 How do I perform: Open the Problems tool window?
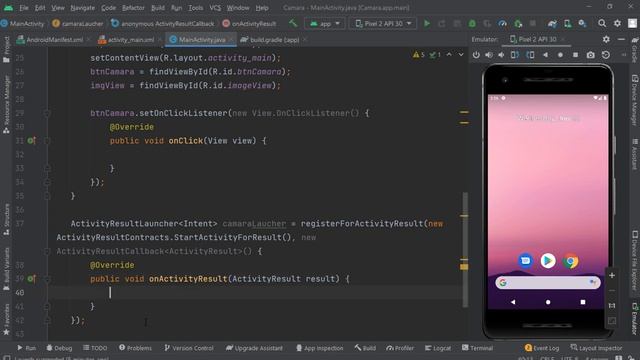tap(135, 348)
